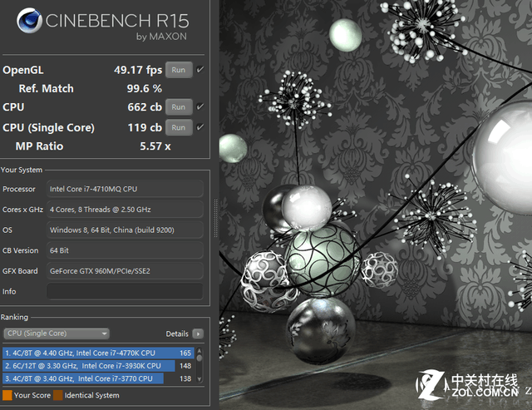Toggle the CPU test checkbox
Screen dimensions: 532x410
coord(200,106)
